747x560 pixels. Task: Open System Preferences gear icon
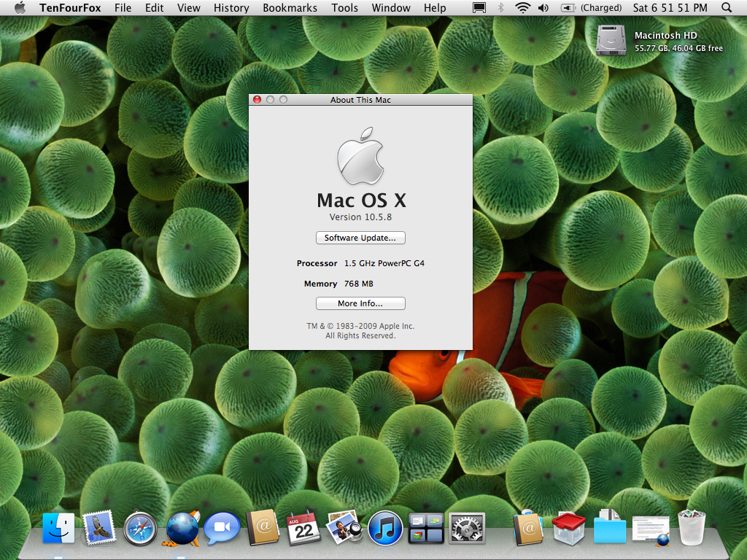(467, 528)
